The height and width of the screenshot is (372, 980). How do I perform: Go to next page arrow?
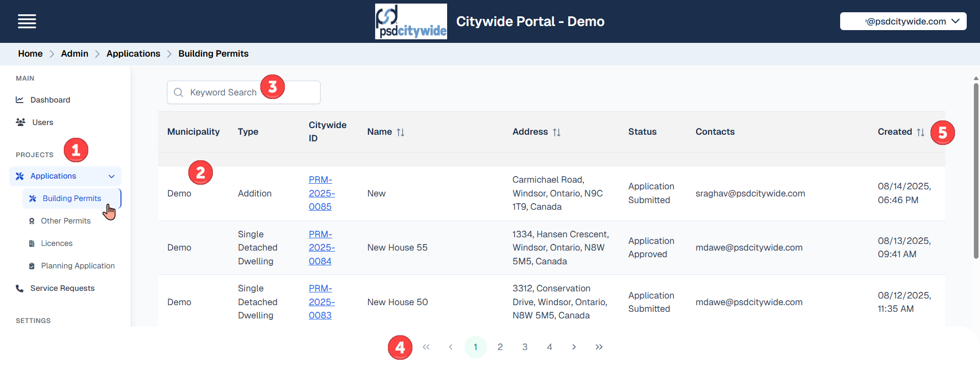tap(574, 347)
